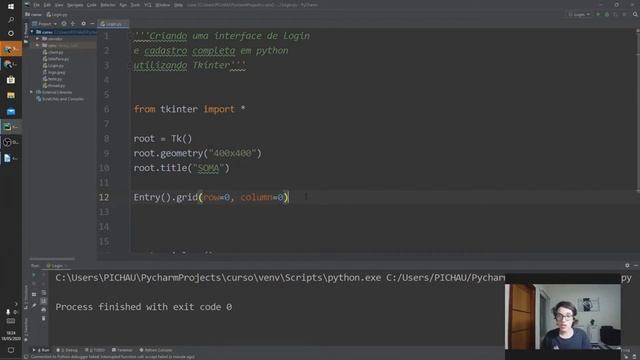Click the webcam video thumbnail overlay
Screen dimensions: 640x360
(562, 317)
